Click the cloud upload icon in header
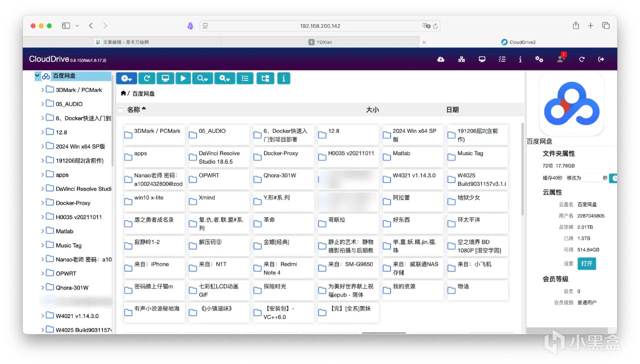 click(x=441, y=59)
